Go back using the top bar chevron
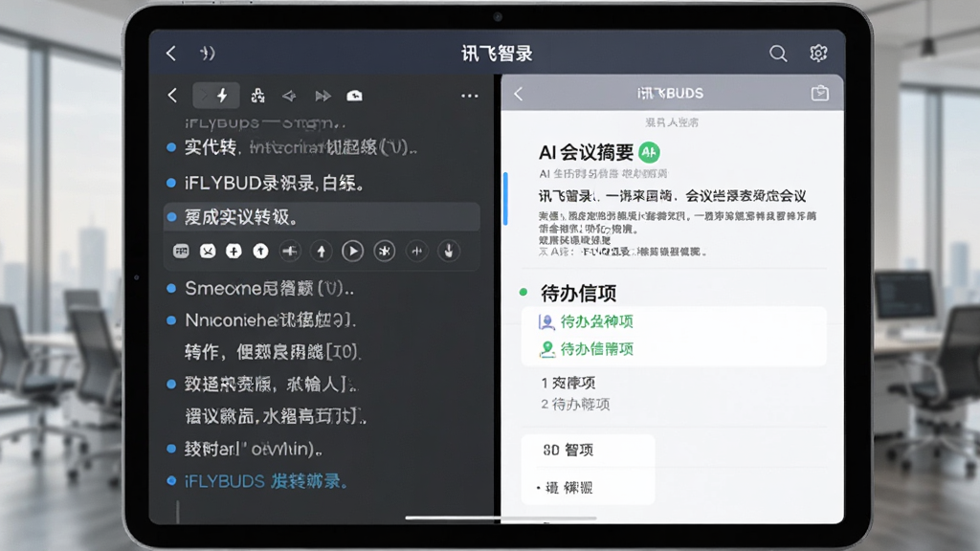The image size is (980, 551). click(x=171, y=54)
